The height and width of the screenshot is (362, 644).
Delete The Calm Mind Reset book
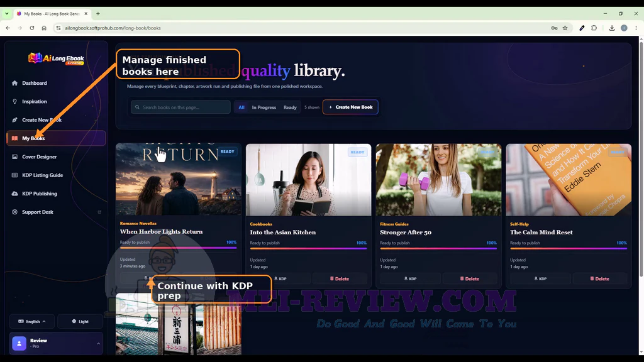pos(599,278)
